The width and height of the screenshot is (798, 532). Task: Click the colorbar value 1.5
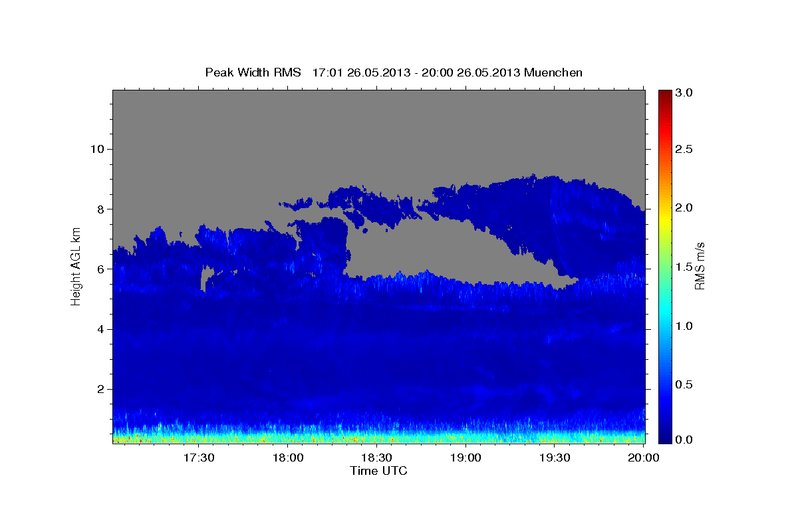point(684,267)
